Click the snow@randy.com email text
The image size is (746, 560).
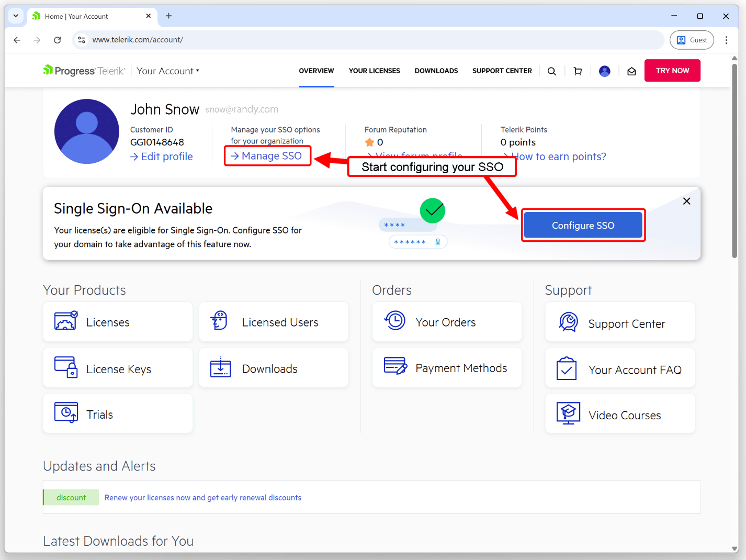click(x=242, y=109)
